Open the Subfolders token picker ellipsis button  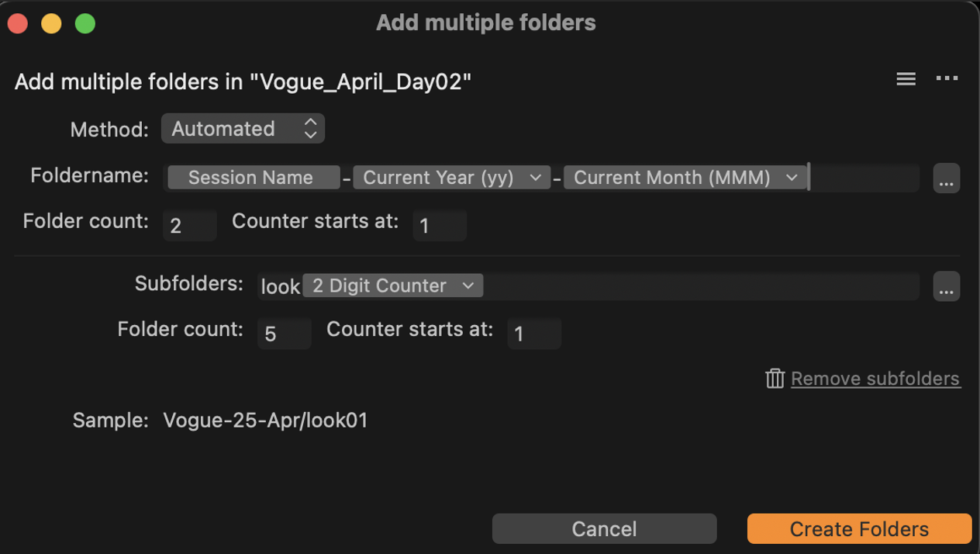946,286
